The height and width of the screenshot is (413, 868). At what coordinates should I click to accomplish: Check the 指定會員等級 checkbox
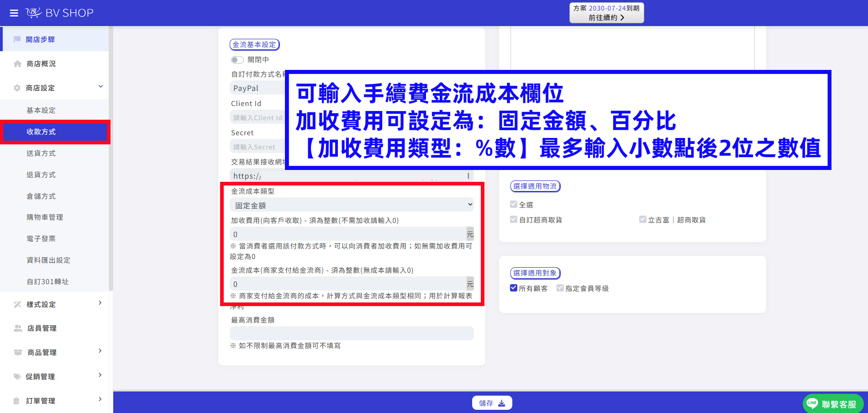[x=560, y=288]
